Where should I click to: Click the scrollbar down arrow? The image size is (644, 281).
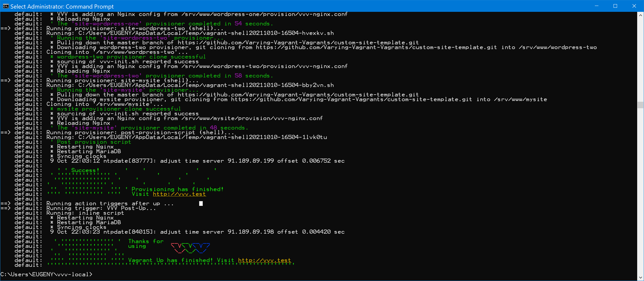tap(641, 277)
